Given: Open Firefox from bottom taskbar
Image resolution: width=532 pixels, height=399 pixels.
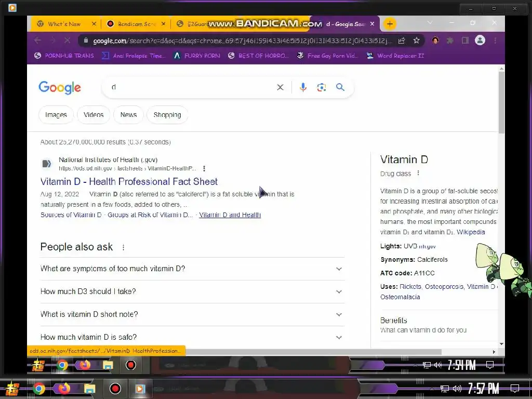Looking at the screenshot, I should 64,389.
